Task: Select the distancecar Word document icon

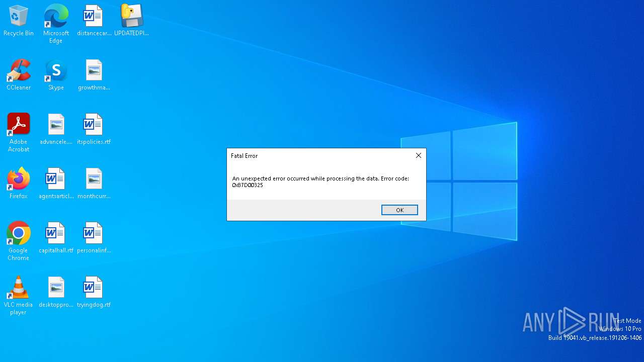Action: [x=94, y=21]
